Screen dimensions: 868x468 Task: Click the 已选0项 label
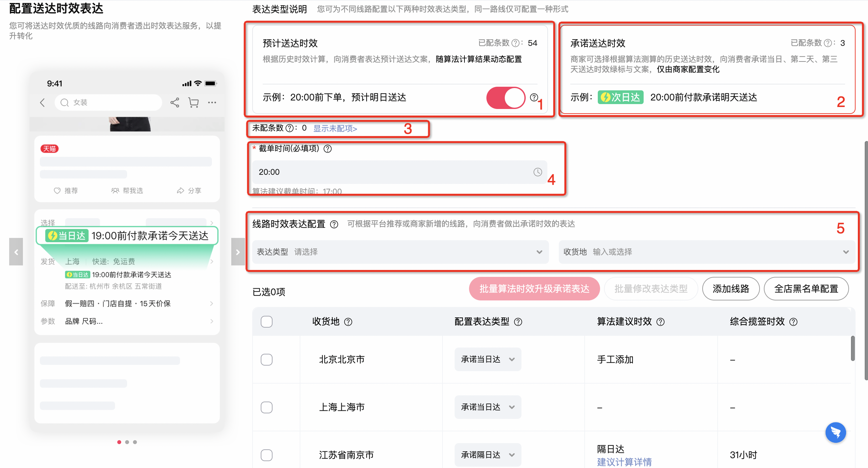tap(269, 292)
